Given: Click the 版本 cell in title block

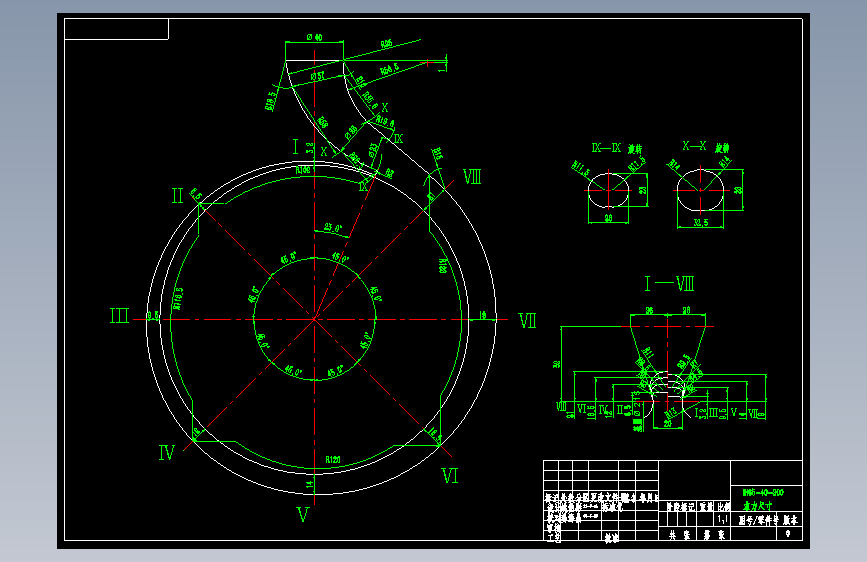Looking at the screenshot, I should 790,520.
